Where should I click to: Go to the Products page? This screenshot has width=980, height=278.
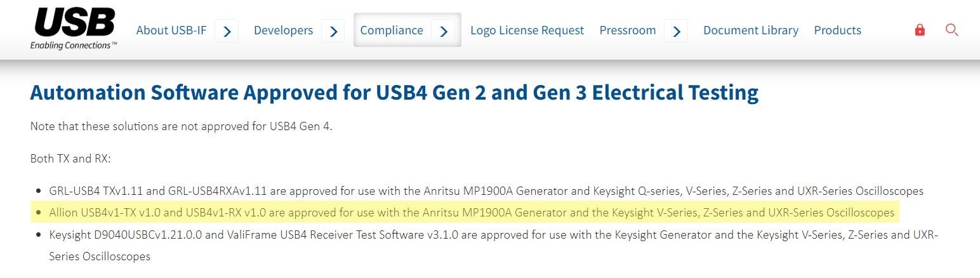pos(837,30)
